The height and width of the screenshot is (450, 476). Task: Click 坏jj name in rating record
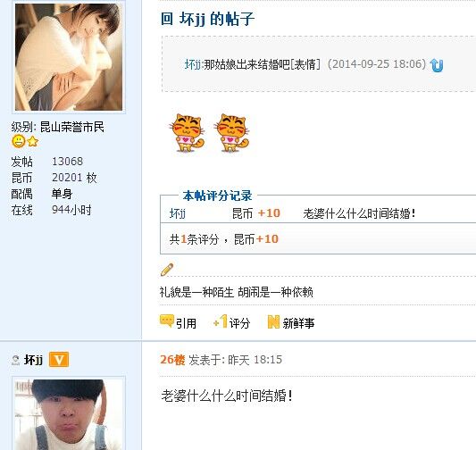pos(178,213)
